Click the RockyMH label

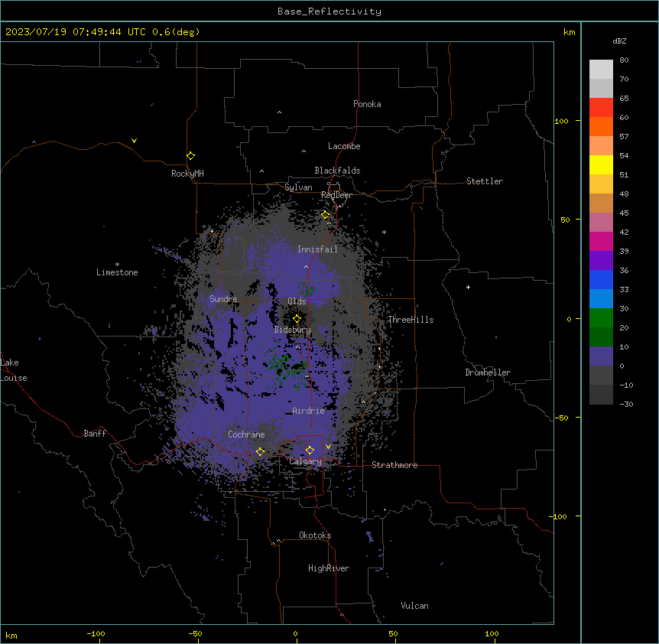tap(187, 174)
